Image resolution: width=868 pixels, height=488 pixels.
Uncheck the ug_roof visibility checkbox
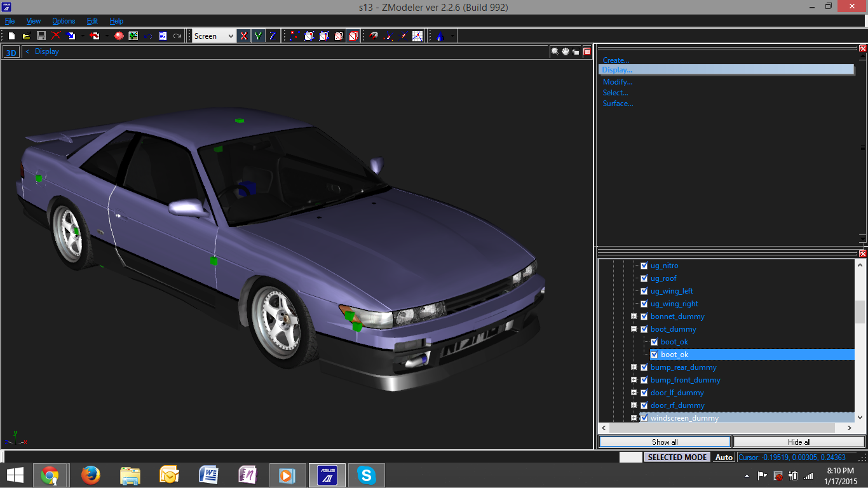point(644,278)
